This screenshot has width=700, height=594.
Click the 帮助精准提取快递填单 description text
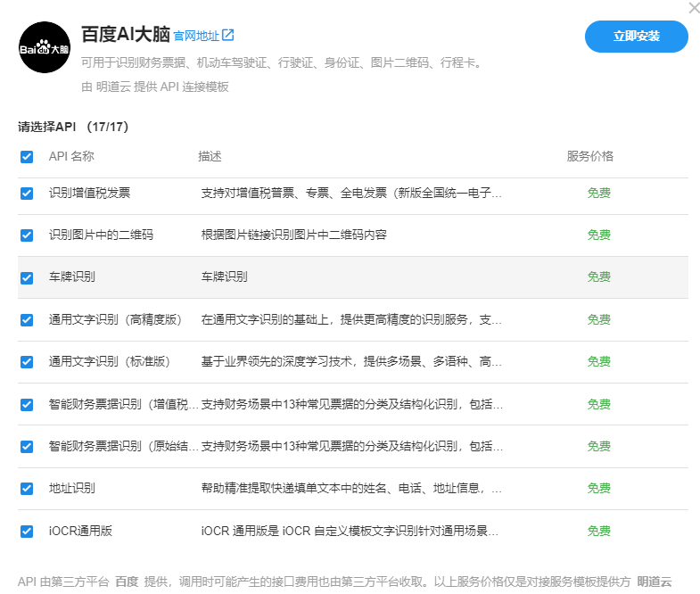[351, 488]
